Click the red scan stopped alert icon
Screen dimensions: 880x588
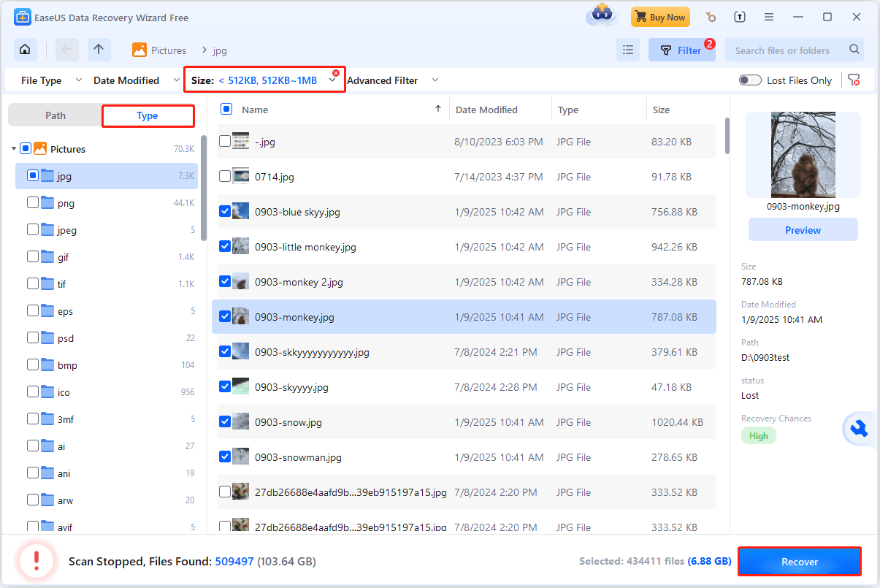point(37,561)
